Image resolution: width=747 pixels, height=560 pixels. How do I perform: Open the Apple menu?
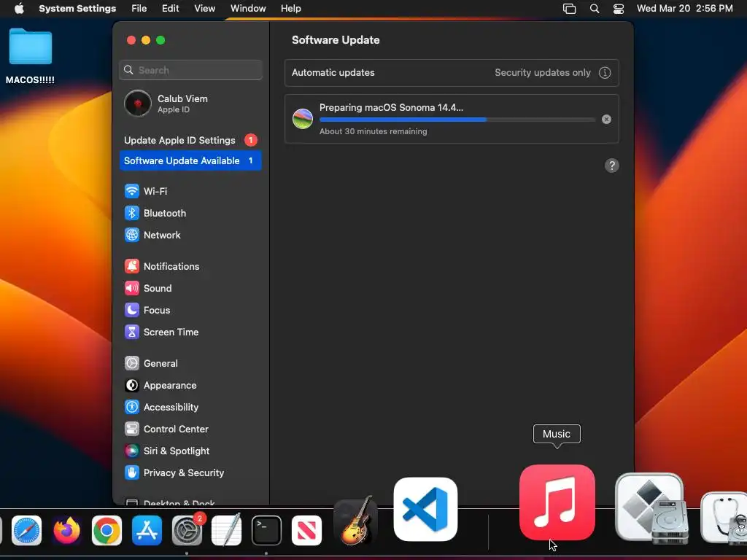pyautogui.click(x=19, y=9)
